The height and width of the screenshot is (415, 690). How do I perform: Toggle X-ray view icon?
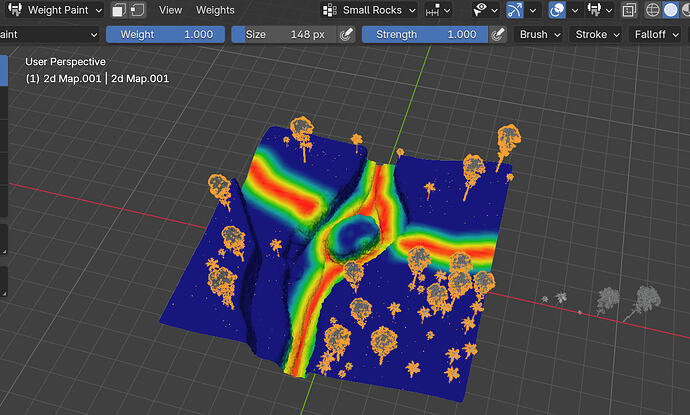click(x=629, y=10)
